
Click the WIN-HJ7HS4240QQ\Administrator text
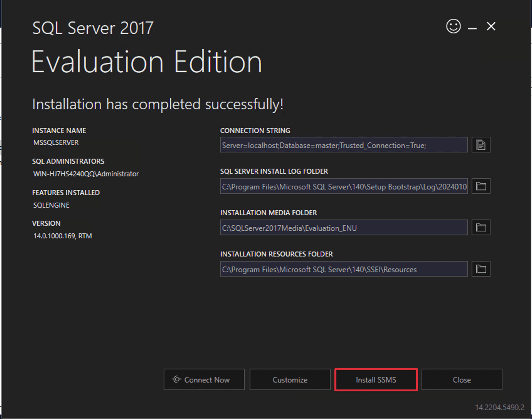tap(86, 174)
